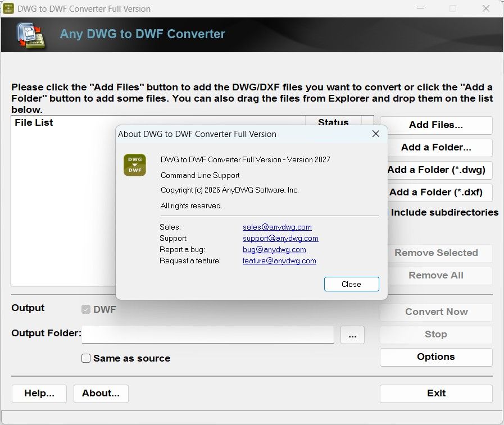The height and width of the screenshot is (425, 504).
Task: Click the Copyright (c) 2026 AnyDWG text
Action: [229, 190]
